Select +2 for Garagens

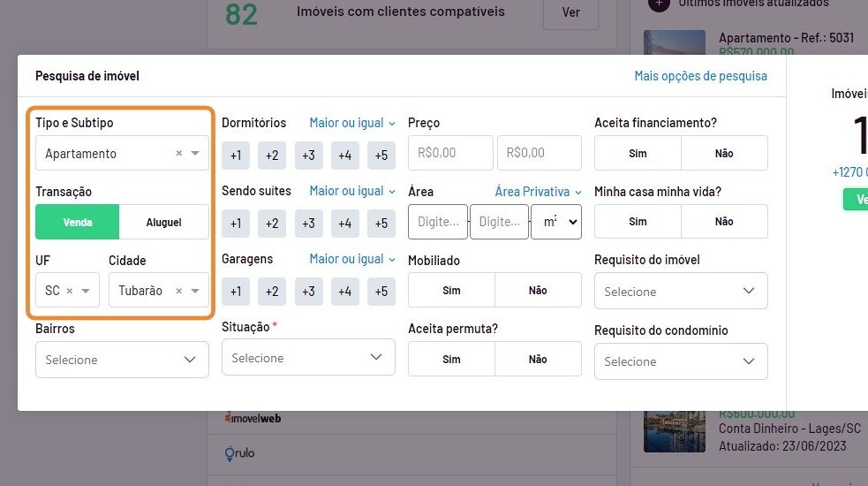(x=272, y=292)
